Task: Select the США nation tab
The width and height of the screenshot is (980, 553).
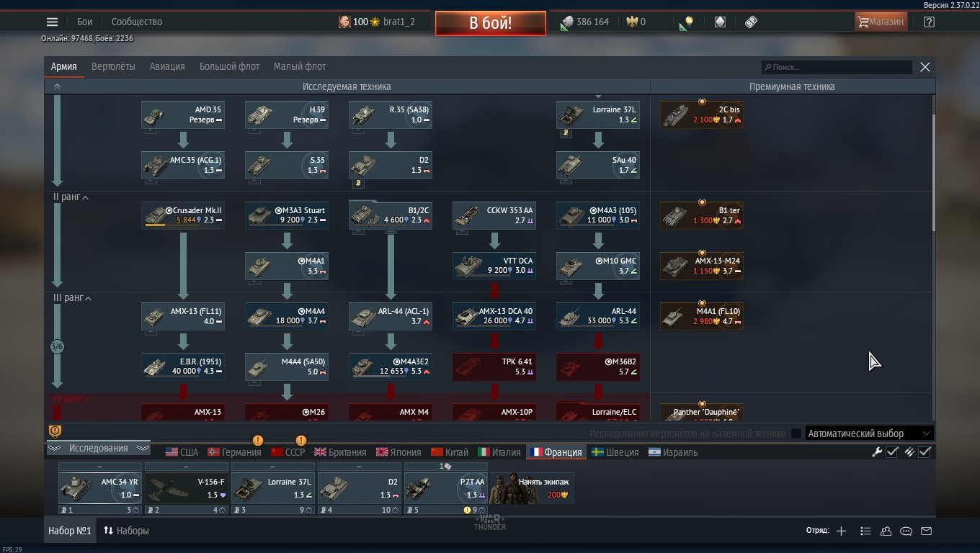Action: 182,452
